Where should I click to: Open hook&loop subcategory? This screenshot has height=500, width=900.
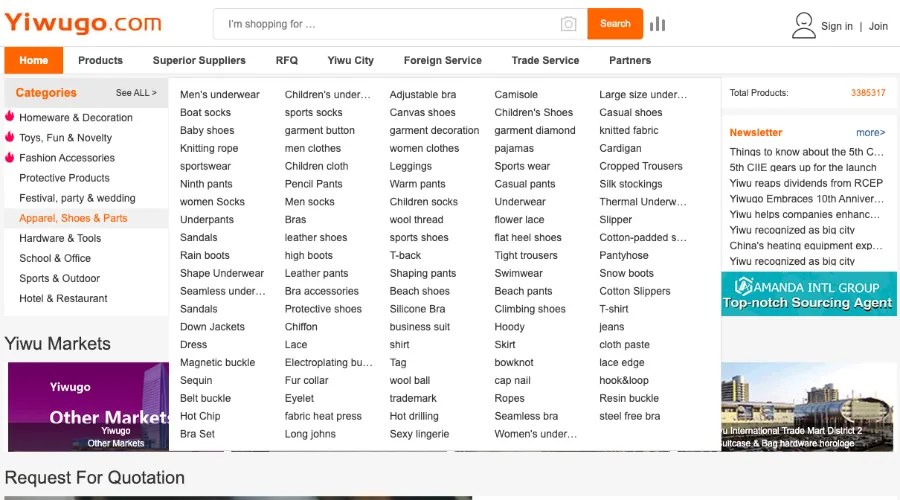coord(623,381)
